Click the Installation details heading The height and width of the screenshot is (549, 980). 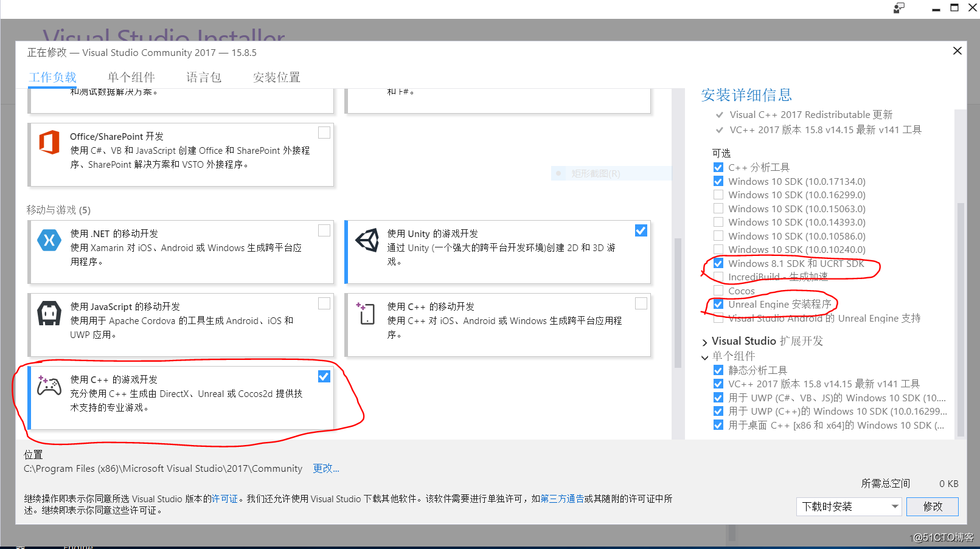point(746,95)
